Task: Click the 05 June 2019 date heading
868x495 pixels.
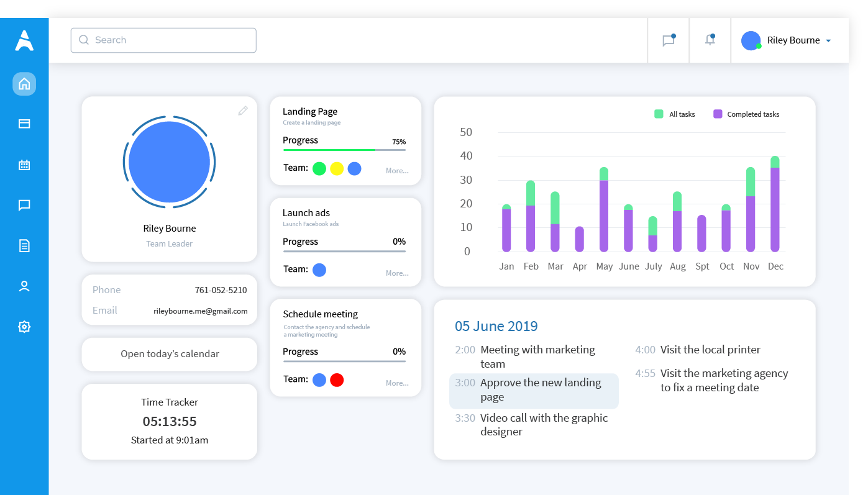Action: [x=496, y=326]
